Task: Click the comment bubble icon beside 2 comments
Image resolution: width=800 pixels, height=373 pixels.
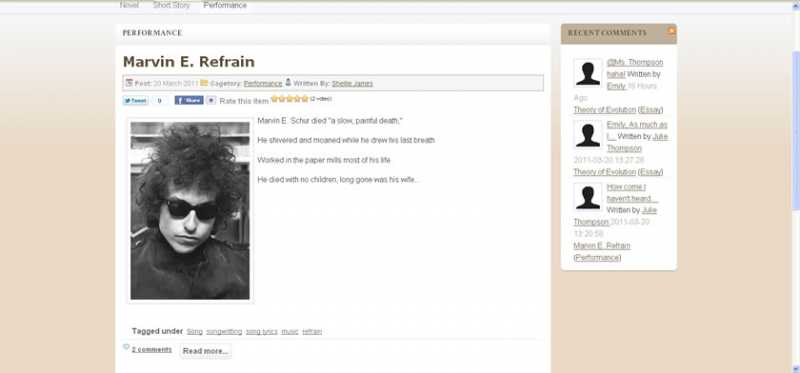Action: (x=126, y=347)
